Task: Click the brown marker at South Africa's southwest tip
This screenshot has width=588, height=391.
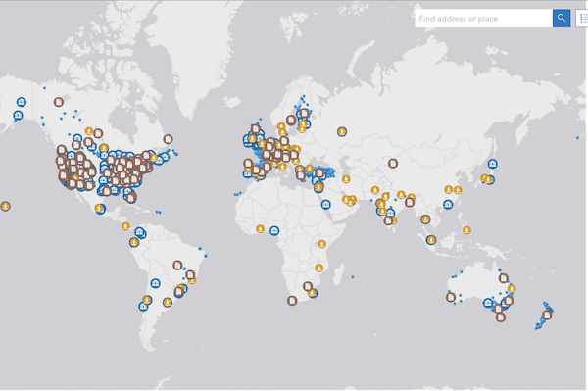Action: 292,300
